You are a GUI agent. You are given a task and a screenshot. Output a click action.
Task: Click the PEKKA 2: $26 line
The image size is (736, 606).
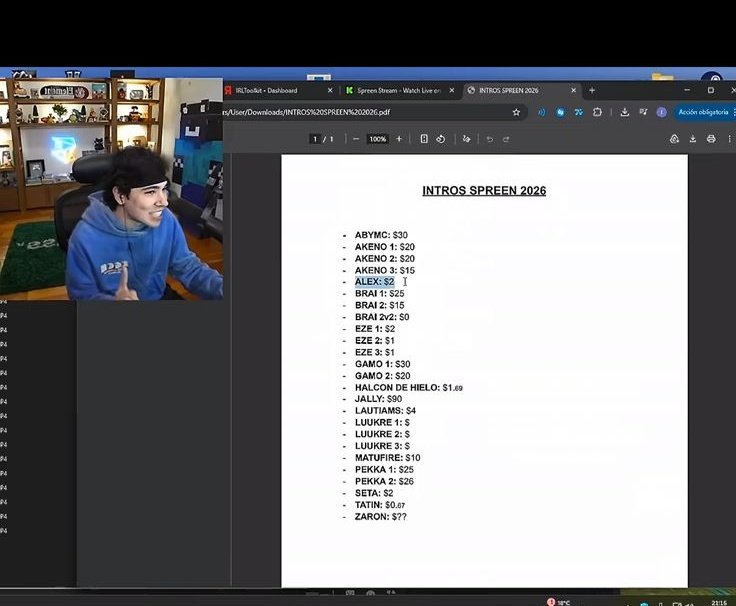point(384,481)
